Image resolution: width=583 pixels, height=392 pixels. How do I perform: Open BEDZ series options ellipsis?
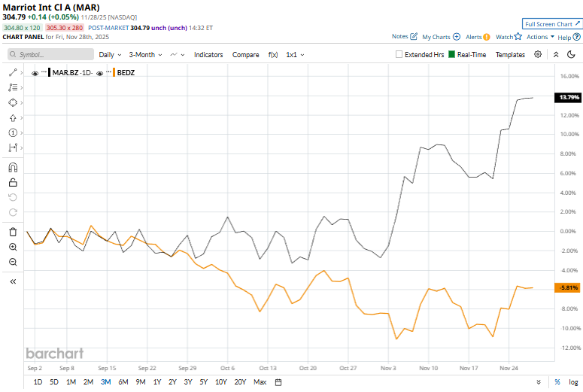point(108,71)
